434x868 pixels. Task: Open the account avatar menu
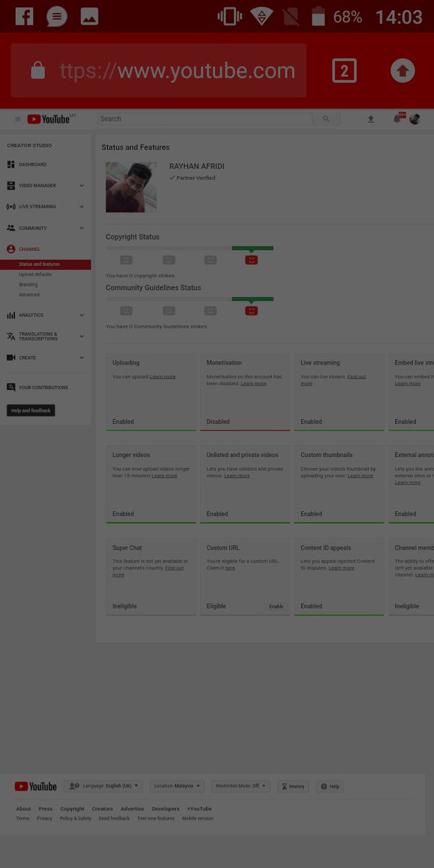coord(414,119)
